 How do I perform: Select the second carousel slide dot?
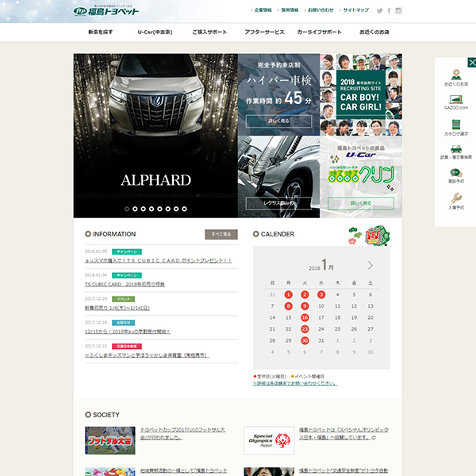tap(135, 209)
